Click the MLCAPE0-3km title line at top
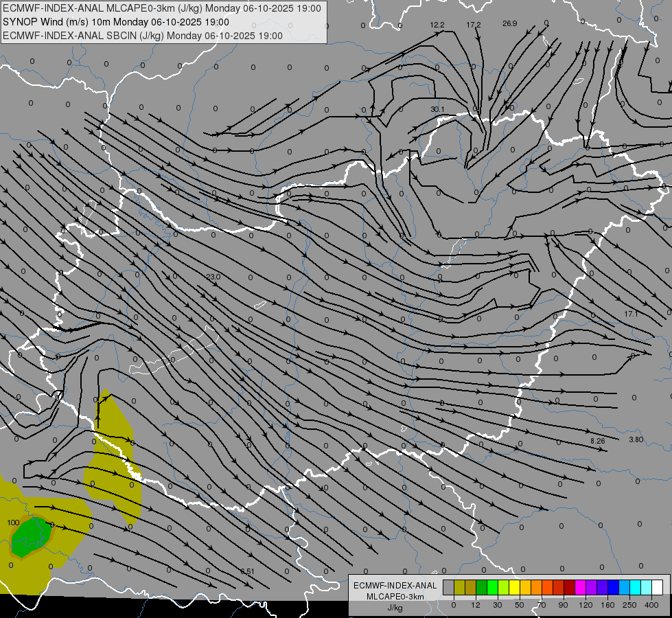Screen dimensions: 672x618 pos(161,8)
